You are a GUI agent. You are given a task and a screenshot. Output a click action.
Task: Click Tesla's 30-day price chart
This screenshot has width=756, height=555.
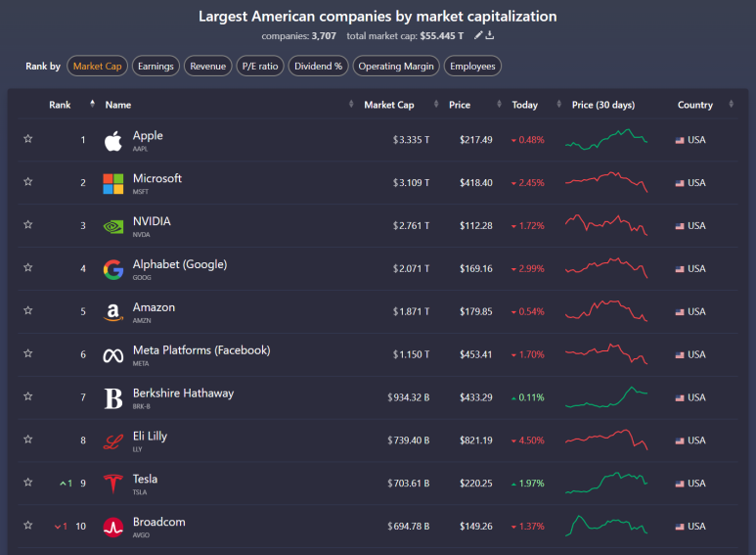tap(606, 483)
